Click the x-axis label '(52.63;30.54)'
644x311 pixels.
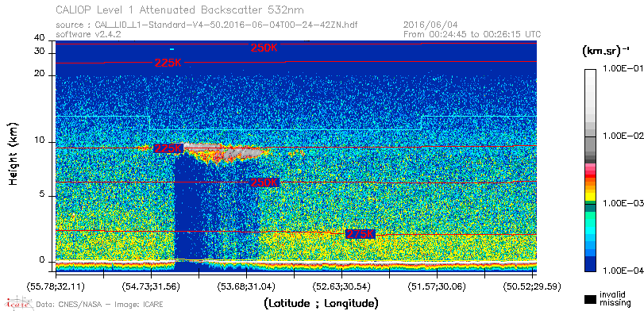[x=341, y=286]
